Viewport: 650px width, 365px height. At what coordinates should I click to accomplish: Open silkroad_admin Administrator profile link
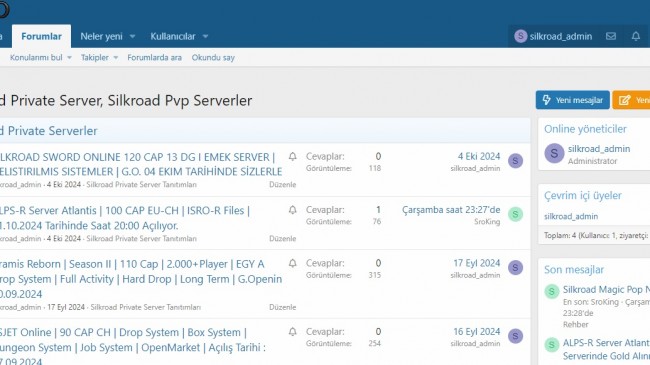click(599, 148)
